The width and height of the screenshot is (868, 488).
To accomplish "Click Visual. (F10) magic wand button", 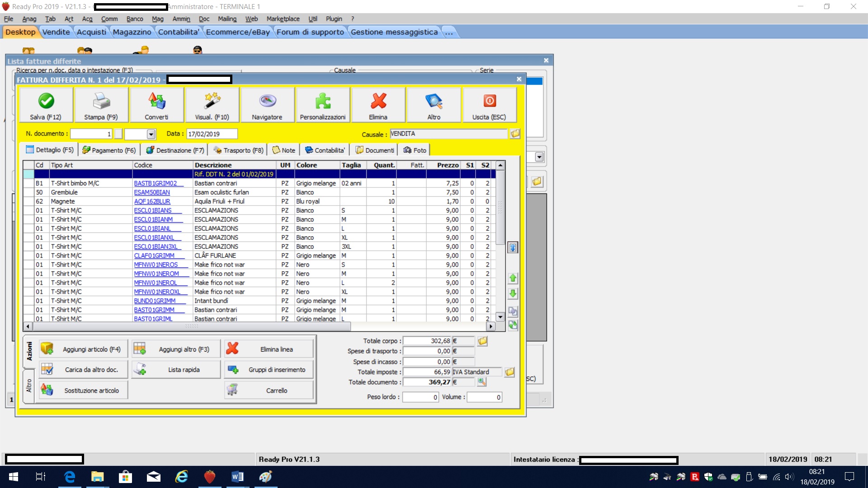I will tap(212, 105).
